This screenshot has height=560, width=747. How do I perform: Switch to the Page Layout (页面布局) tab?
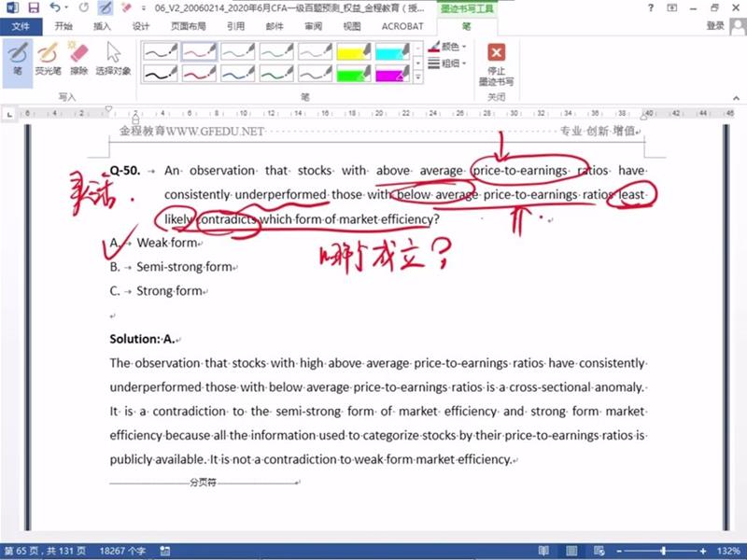(x=189, y=27)
